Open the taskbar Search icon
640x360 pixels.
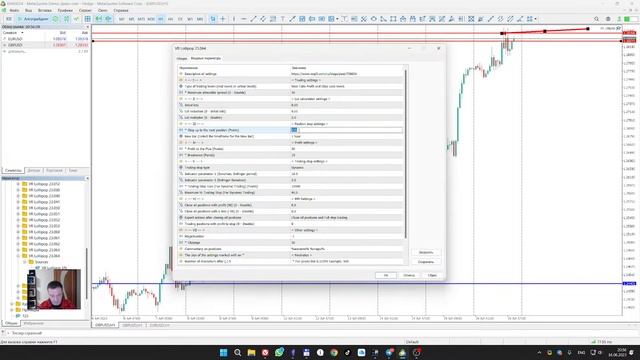click(237, 353)
